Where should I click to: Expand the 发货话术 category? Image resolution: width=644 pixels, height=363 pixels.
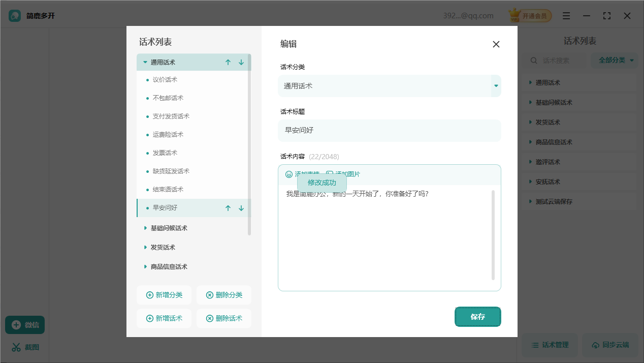tap(145, 248)
